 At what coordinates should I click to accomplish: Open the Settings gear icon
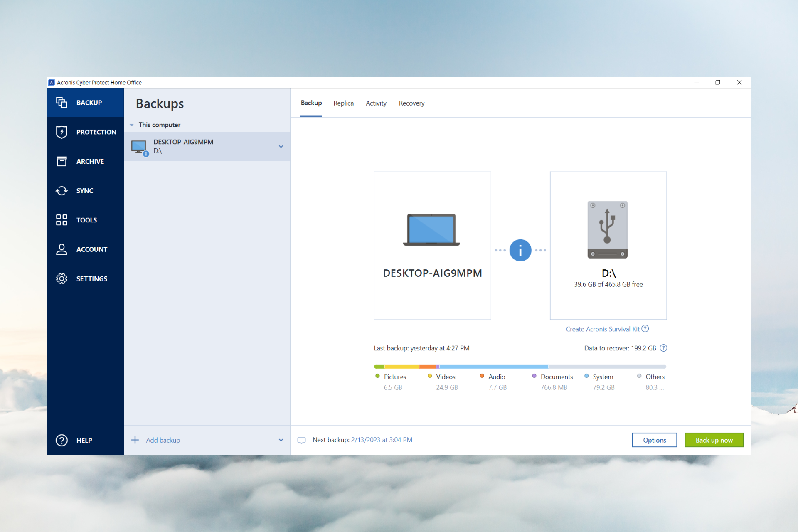tap(62, 279)
